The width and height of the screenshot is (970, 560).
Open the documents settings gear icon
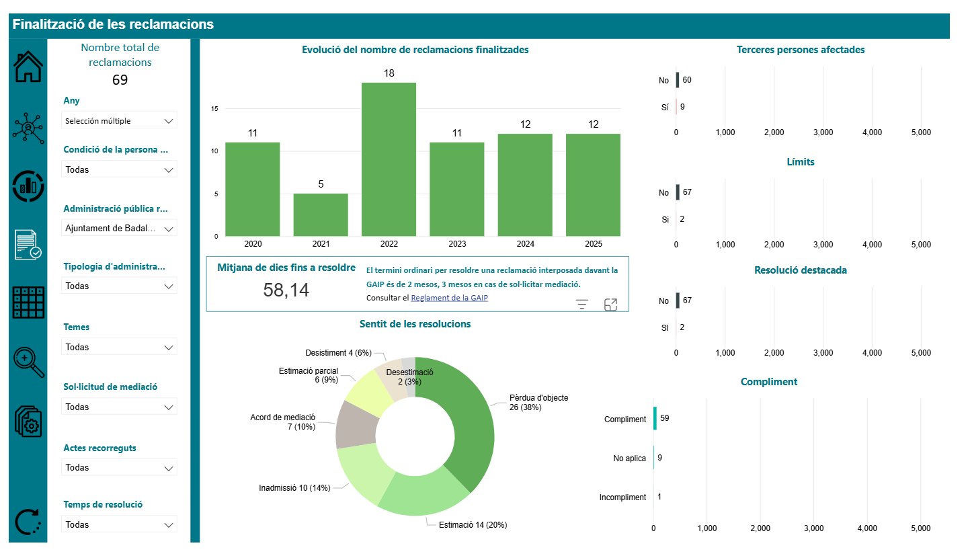[28, 422]
